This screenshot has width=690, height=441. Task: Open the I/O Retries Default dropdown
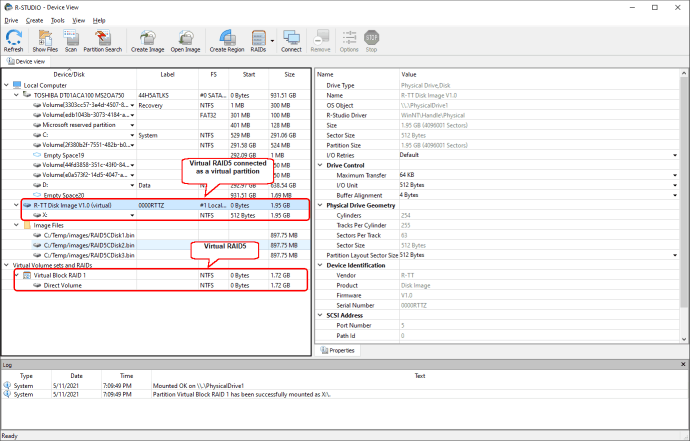pos(675,155)
